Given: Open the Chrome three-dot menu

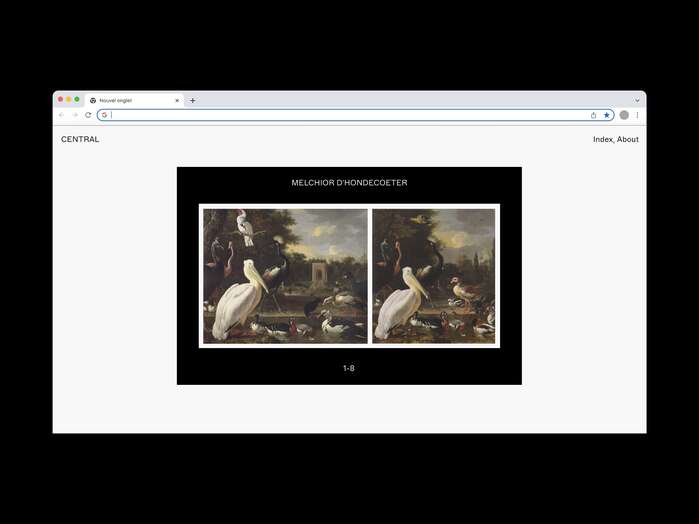Looking at the screenshot, I should (x=637, y=115).
